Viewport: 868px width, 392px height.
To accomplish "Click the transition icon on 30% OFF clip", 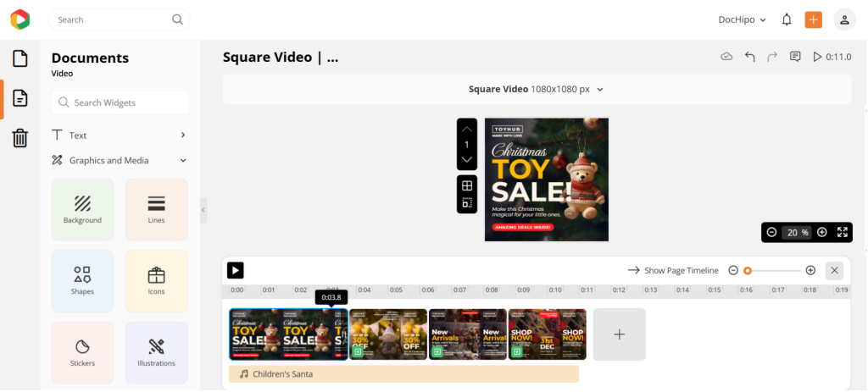I will [359, 351].
